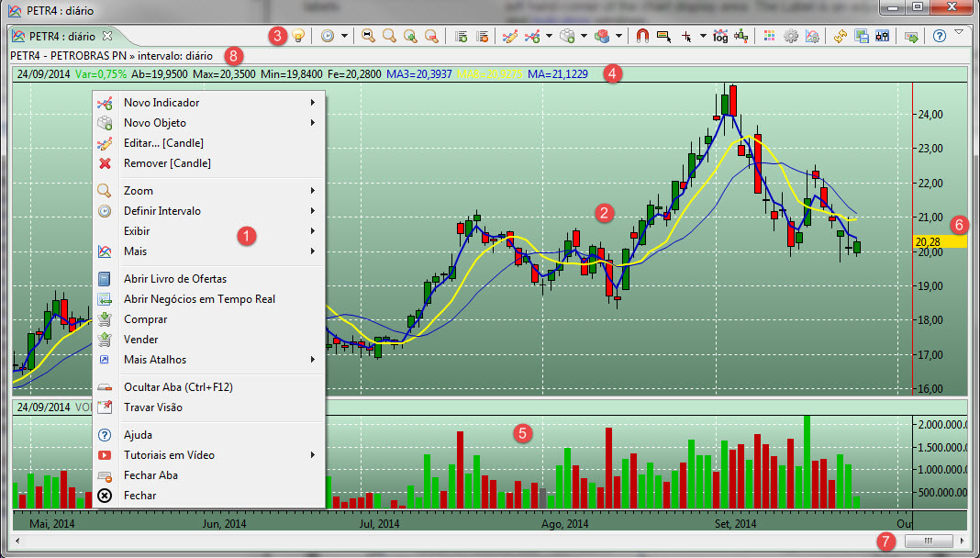Viewport: 980px width, 558px height.
Task: Click the MA3=20,3937 indicator label
Action: click(419, 74)
